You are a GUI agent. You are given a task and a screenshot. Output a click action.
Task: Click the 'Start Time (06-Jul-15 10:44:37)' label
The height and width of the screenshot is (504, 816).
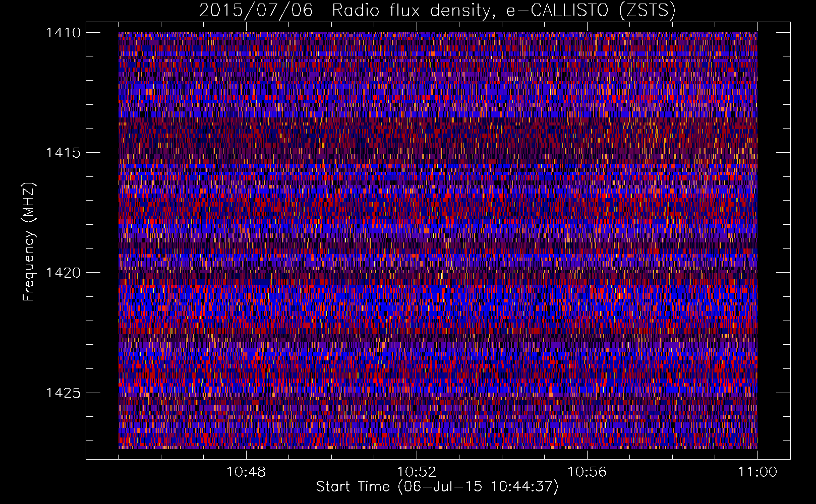[x=437, y=487]
